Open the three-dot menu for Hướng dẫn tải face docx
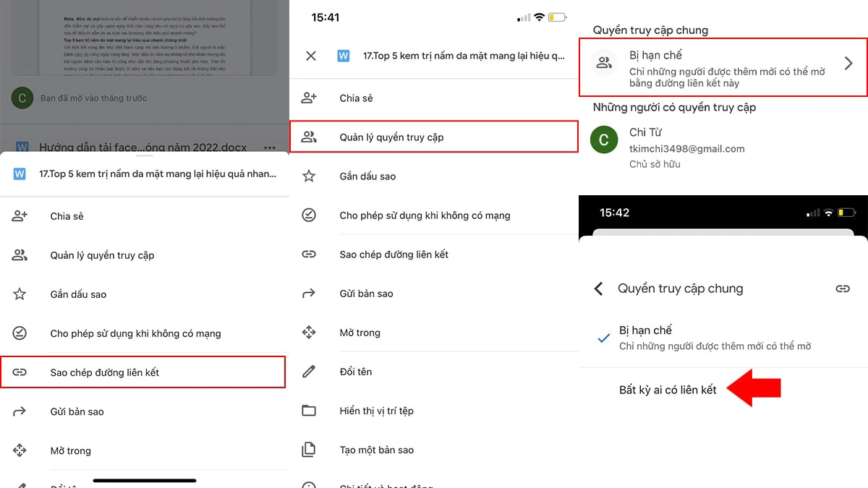The height and width of the screenshot is (488, 868). pyautogui.click(x=270, y=147)
